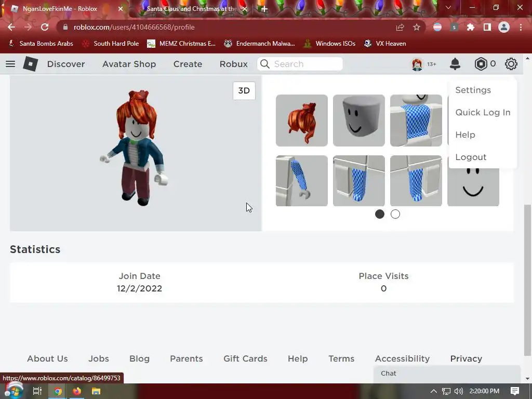The image size is (532, 399).
Task: Open the Jobs footer link
Action: 99,358
